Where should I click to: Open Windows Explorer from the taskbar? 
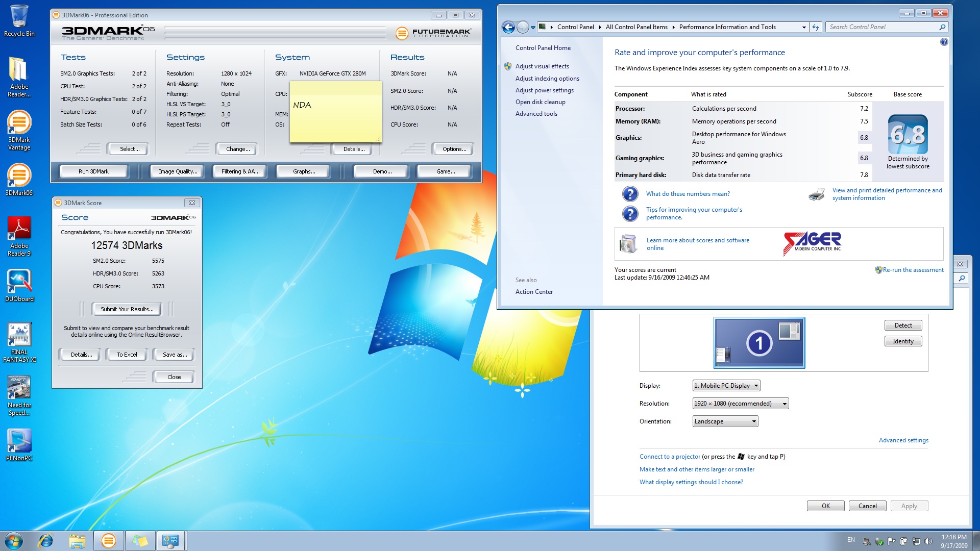(77, 541)
